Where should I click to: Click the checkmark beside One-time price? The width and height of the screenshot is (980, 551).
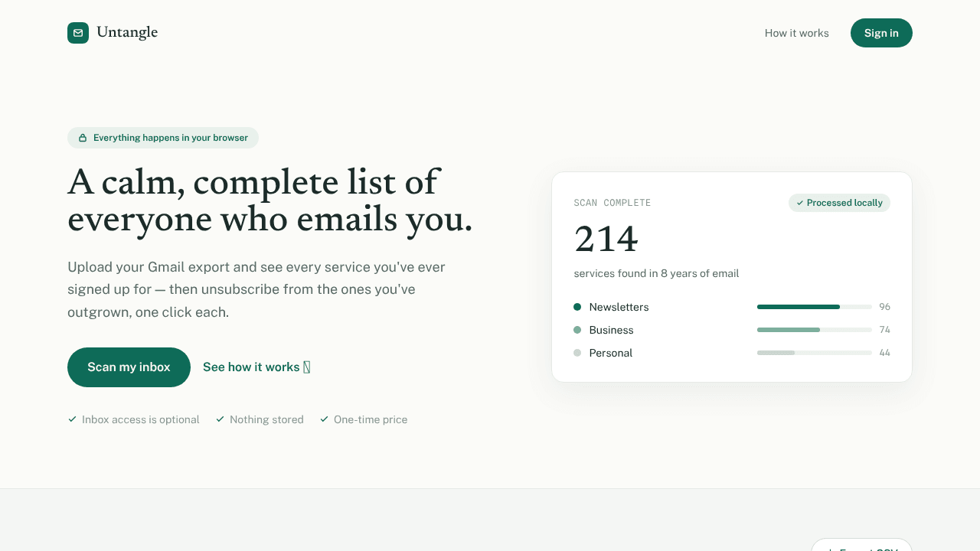pyautogui.click(x=324, y=419)
